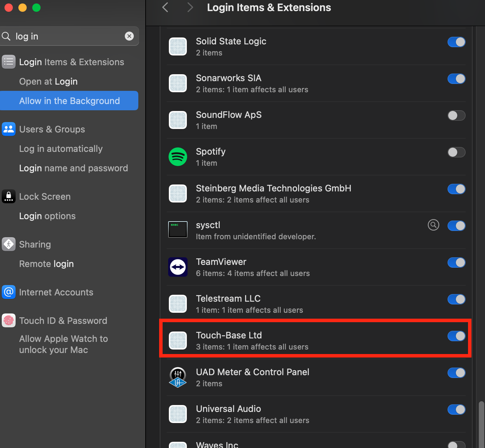
Task: Click the sysctl exec terminal icon
Action: [178, 230]
